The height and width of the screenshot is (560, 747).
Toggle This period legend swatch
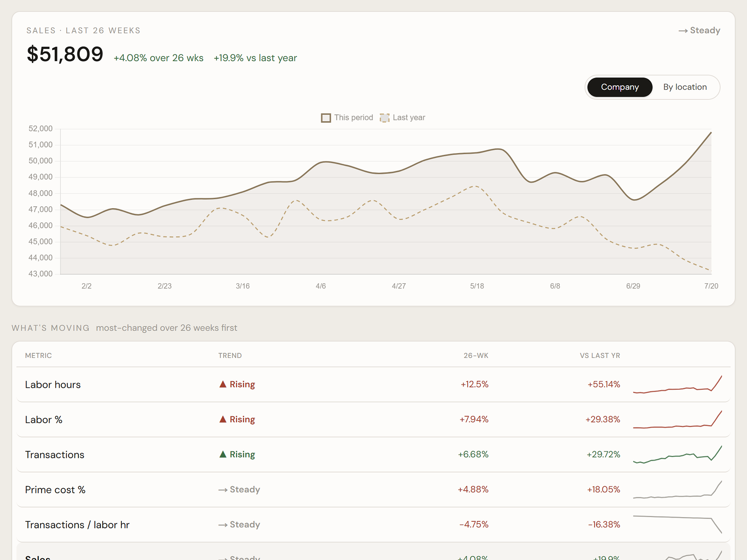point(326,118)
